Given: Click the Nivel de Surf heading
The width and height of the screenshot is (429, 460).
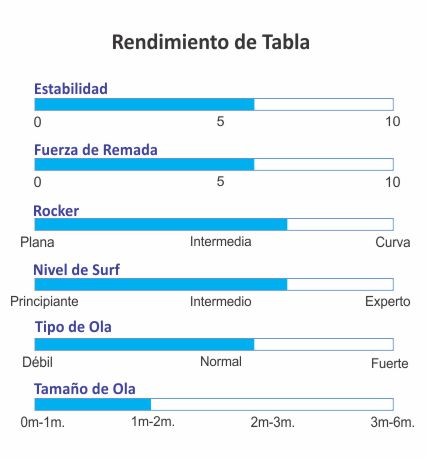Looking at the screenshot, I should [x=76, y=270].
